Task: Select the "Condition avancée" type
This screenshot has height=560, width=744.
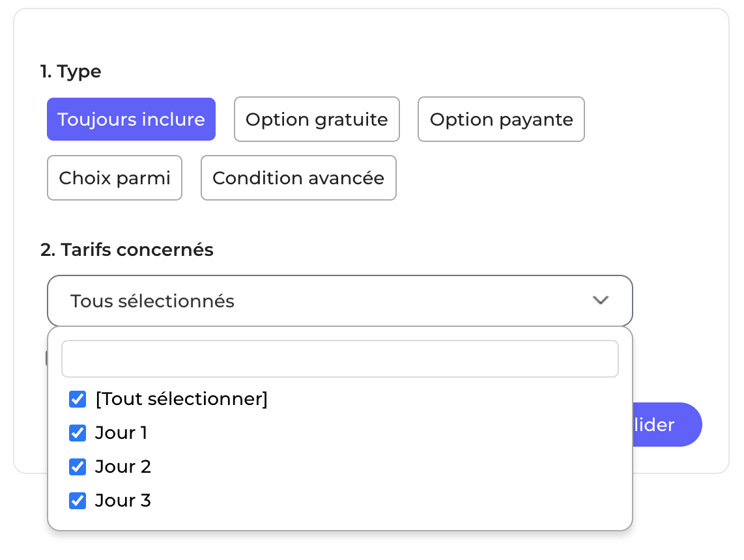Action: tap(298, 178)
